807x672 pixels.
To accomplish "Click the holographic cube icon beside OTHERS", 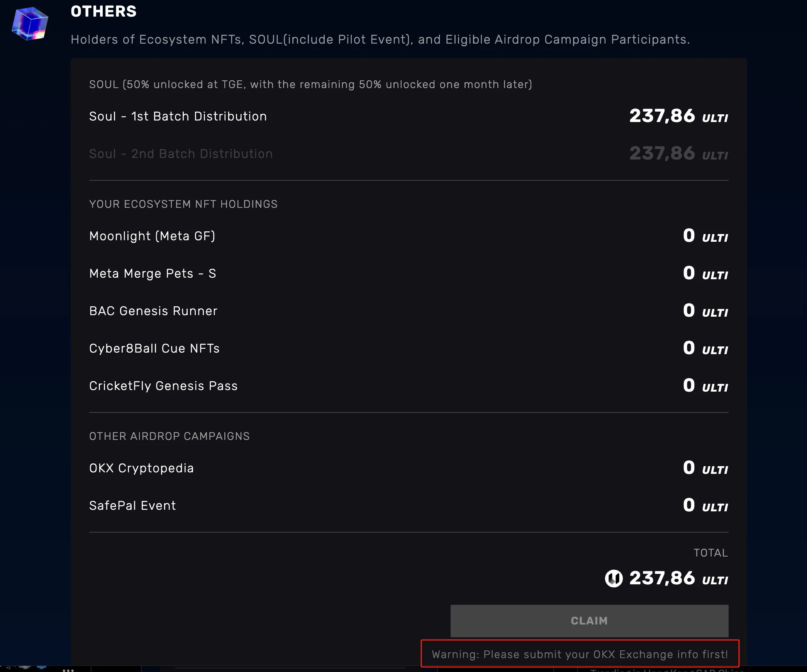I will coord(30,23).
